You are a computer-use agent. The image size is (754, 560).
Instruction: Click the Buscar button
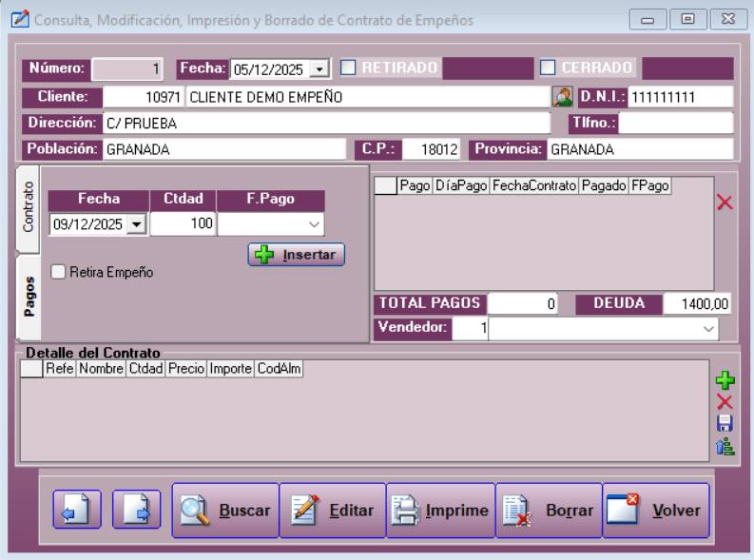click(225, 511)
